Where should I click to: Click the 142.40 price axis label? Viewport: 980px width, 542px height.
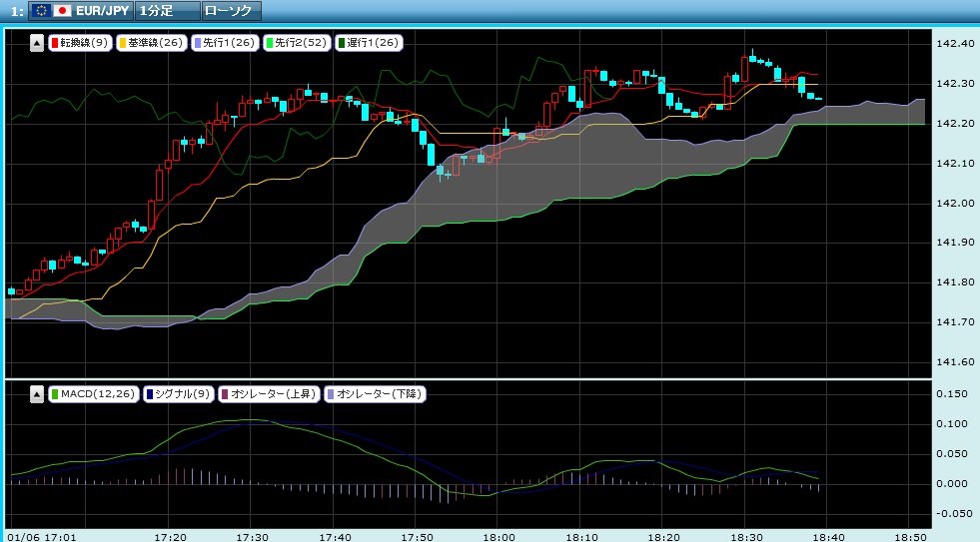click(956, 43)
